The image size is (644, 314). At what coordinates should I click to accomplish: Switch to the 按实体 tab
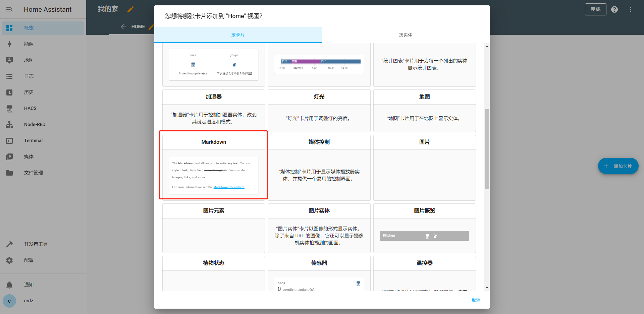tap(406, 35)
